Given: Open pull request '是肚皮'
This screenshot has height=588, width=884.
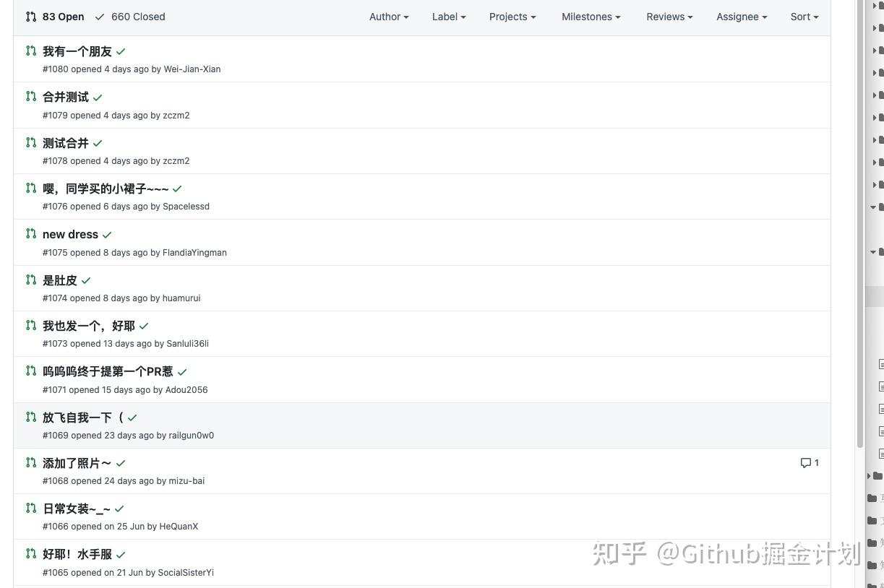Looking at the screenshot, I should (x=60, y=280).
